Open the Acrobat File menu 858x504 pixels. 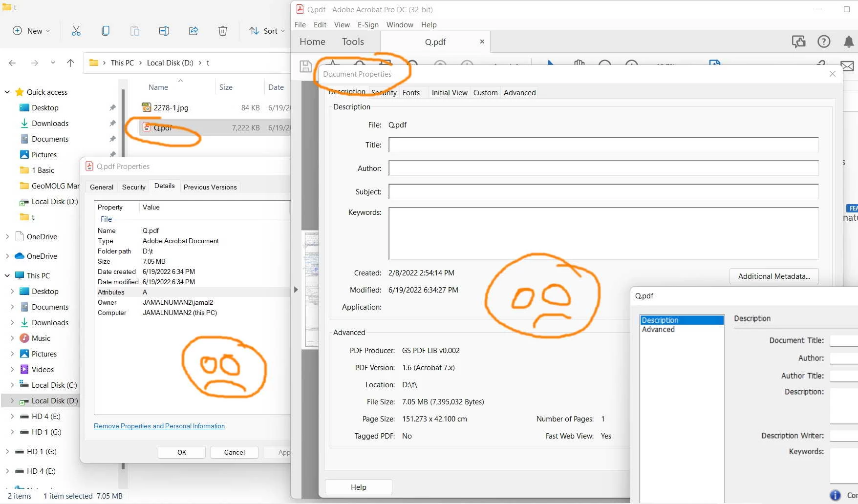click(x=300, y=25)
